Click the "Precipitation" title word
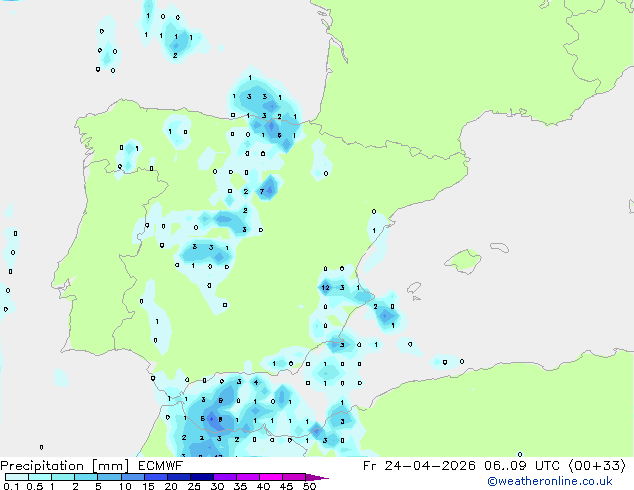 pos(42,466)
